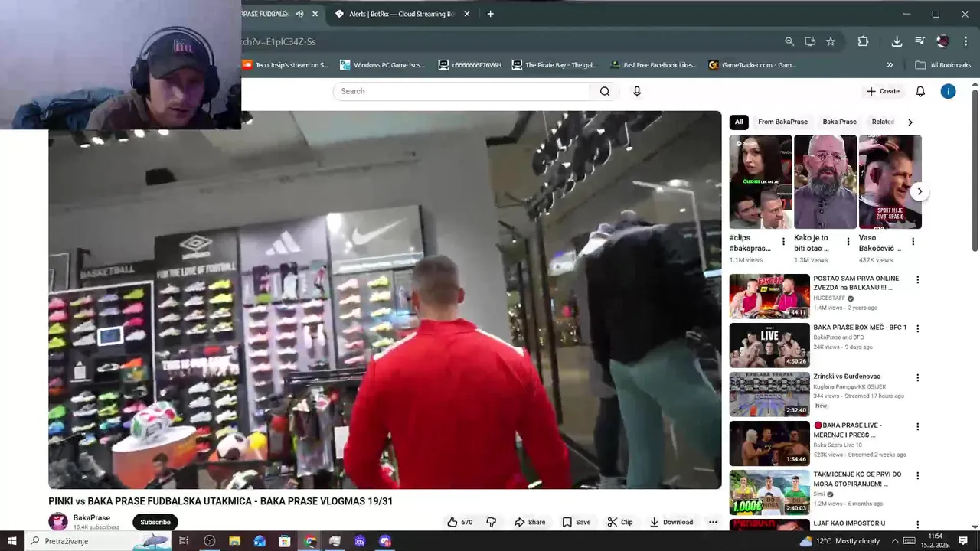Open the Windows Start menu
This screenshot has height=551, width=980.
(12, 541)
